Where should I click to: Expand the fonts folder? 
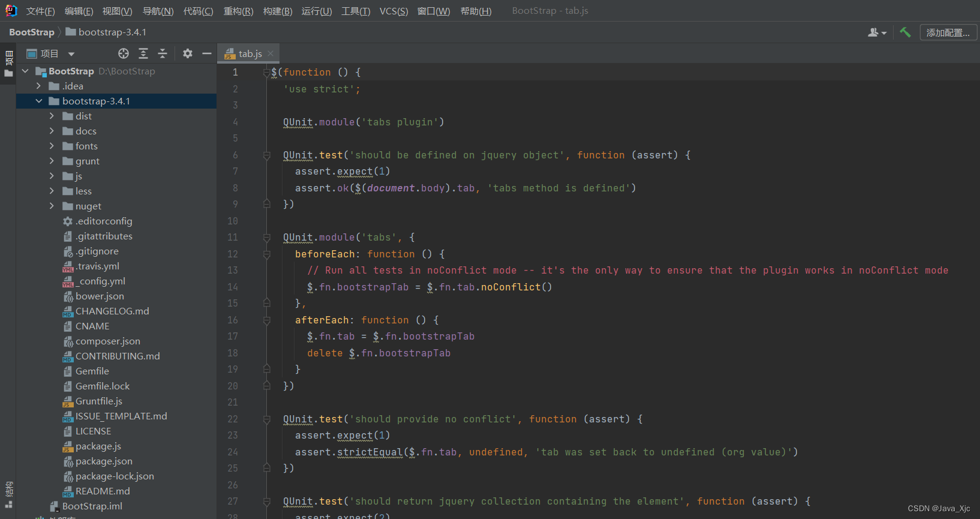pyautogui.click(x=52, y=146)
